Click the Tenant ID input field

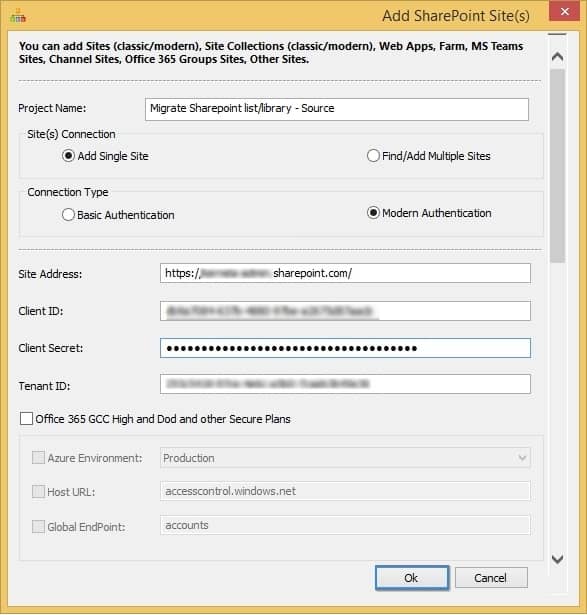tap(345, 384)
